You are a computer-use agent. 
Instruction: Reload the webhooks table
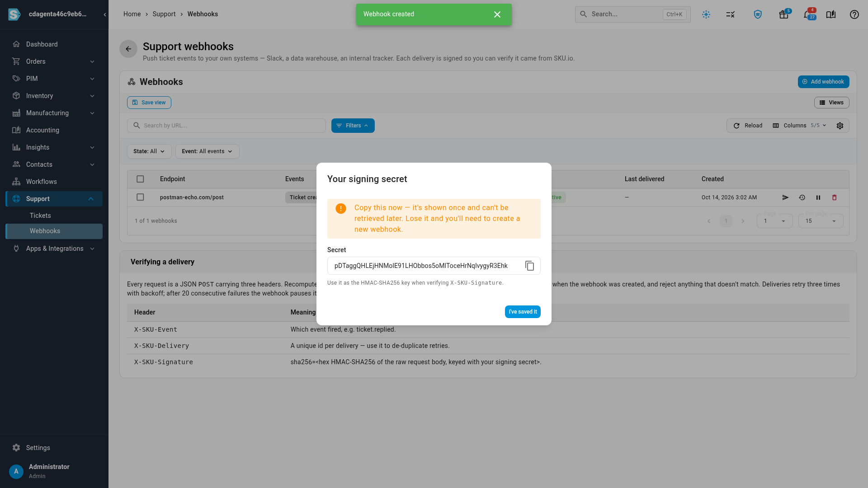click(x=748, y=126)
